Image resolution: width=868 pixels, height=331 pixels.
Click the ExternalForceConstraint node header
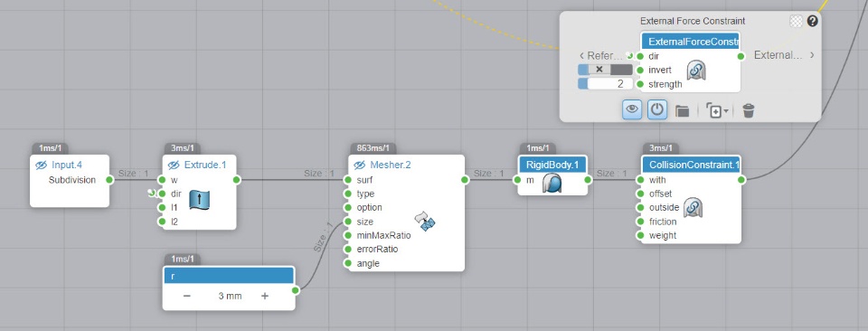click(690, 42)
